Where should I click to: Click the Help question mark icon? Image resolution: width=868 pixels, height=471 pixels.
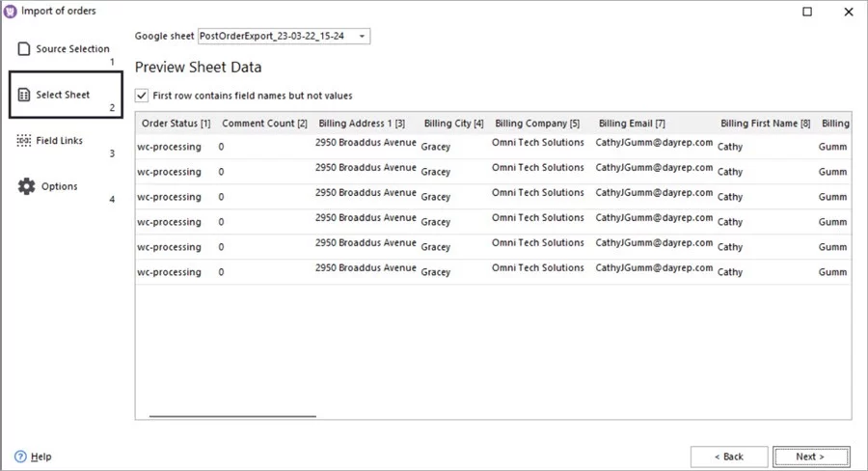[20, 457]
